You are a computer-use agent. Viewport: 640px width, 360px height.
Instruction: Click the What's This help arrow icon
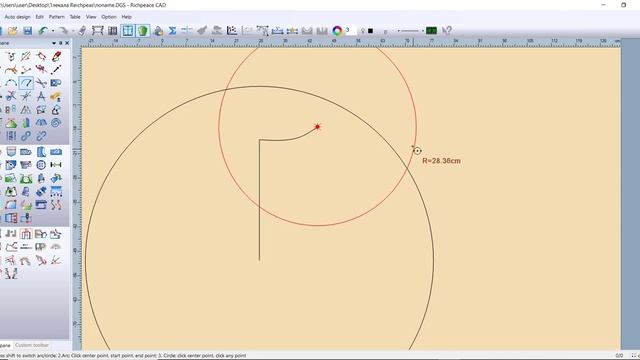[x=447, y=31]
